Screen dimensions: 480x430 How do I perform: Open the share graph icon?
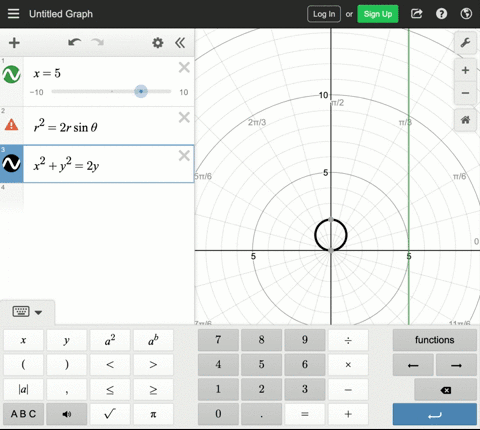417,14
